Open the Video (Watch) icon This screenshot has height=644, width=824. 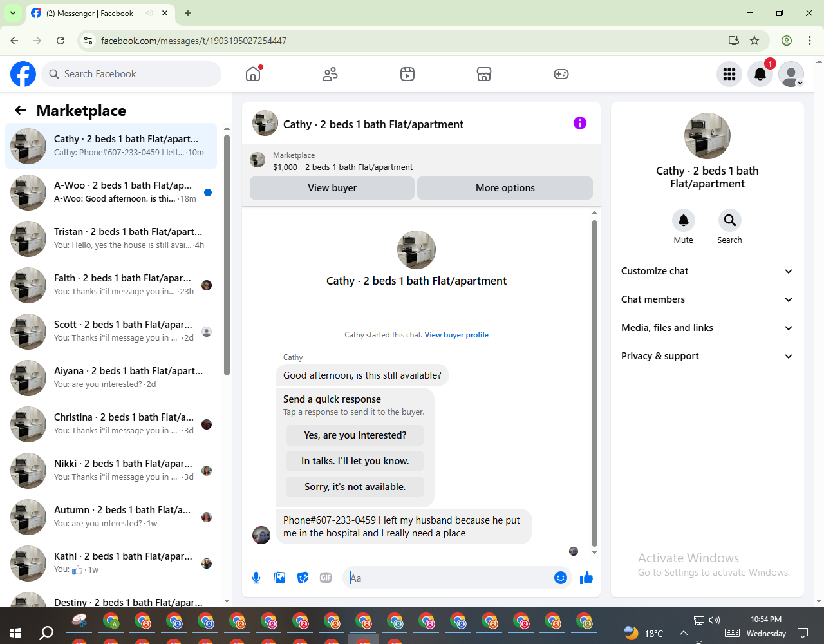click(407, 74)
